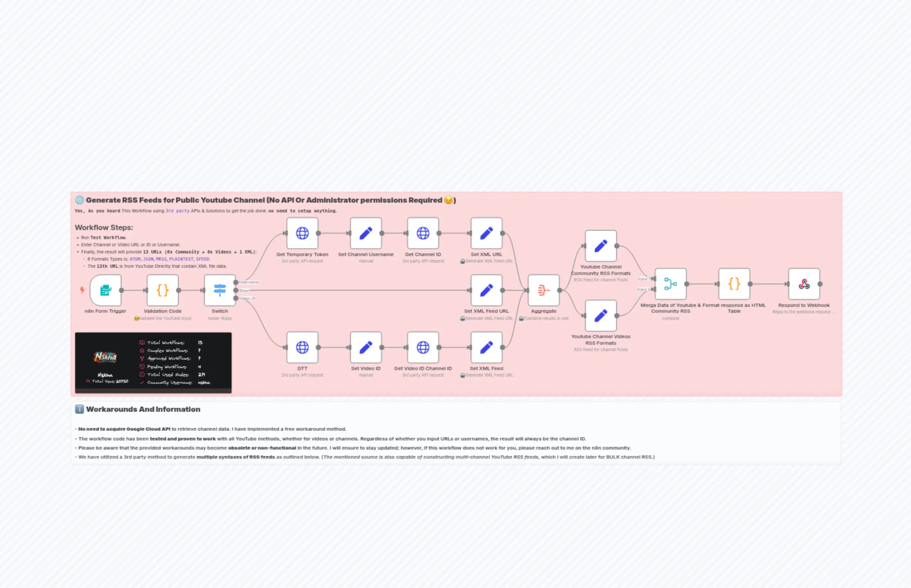
Task: Open the Merge Data of Youtube & Community RSS node
Action: (670, 284)
